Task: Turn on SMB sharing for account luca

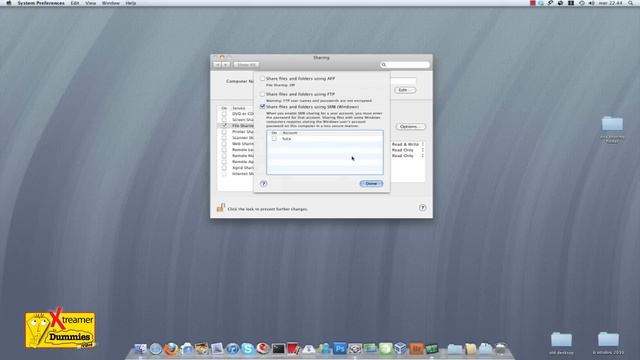Action: [274, 139]
